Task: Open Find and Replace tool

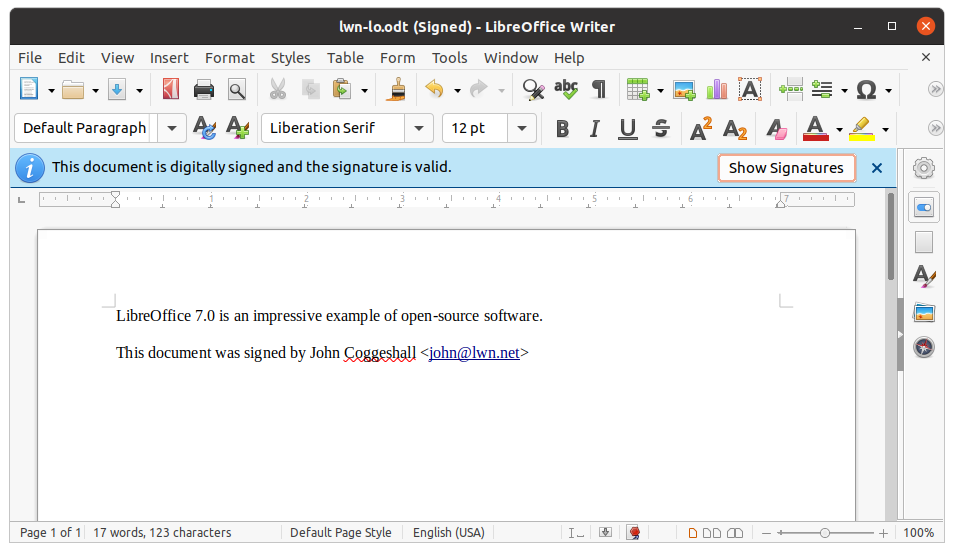Action: click(x=533, y=90)
